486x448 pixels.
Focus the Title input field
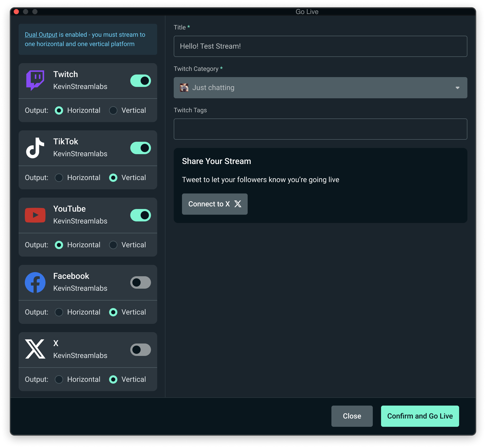(320, 46)
